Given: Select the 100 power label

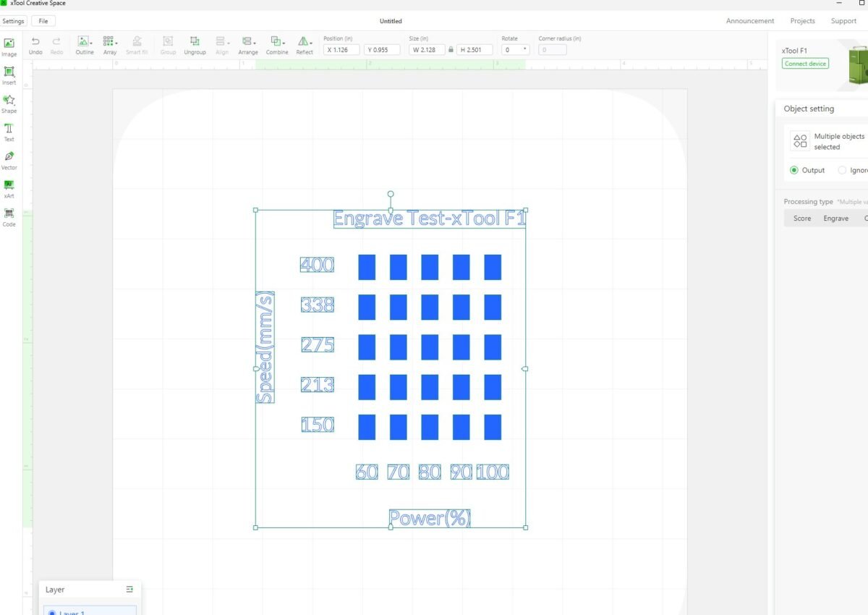Looking at the screenshot, I should 493,472.
